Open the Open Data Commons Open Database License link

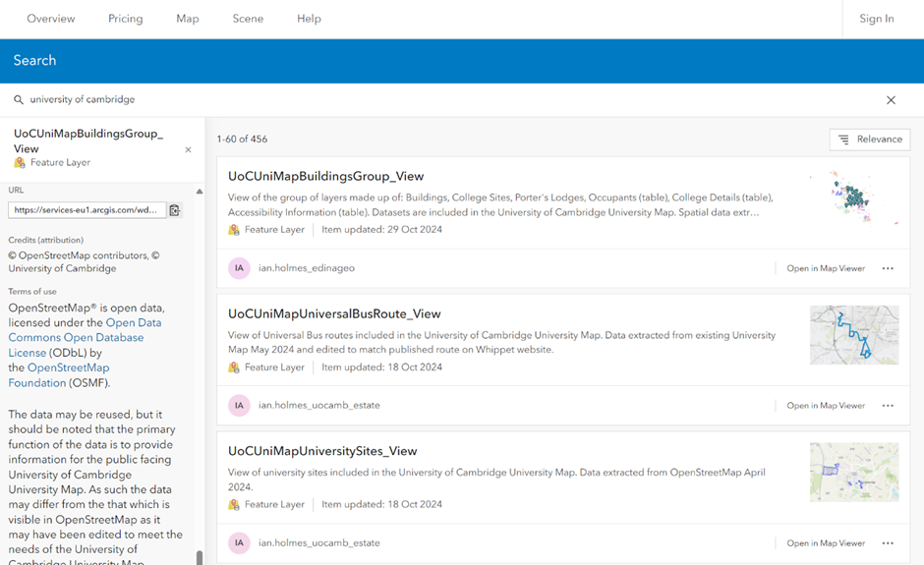click(x=85, y=338)
